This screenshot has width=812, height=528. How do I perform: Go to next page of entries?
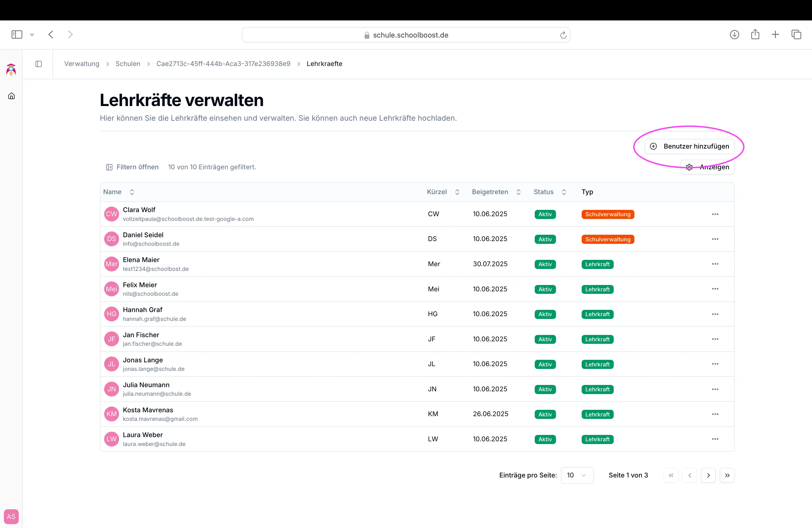708,475
